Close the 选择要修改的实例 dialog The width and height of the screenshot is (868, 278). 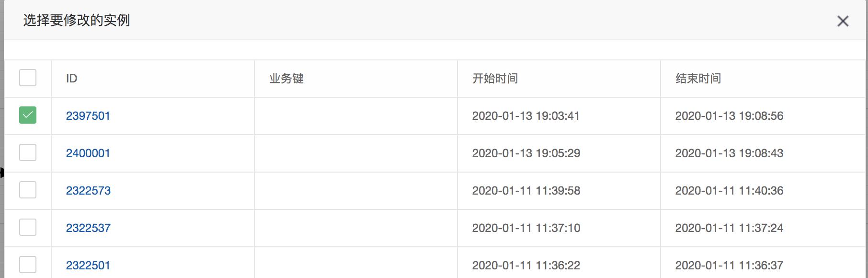click(843, 21)
